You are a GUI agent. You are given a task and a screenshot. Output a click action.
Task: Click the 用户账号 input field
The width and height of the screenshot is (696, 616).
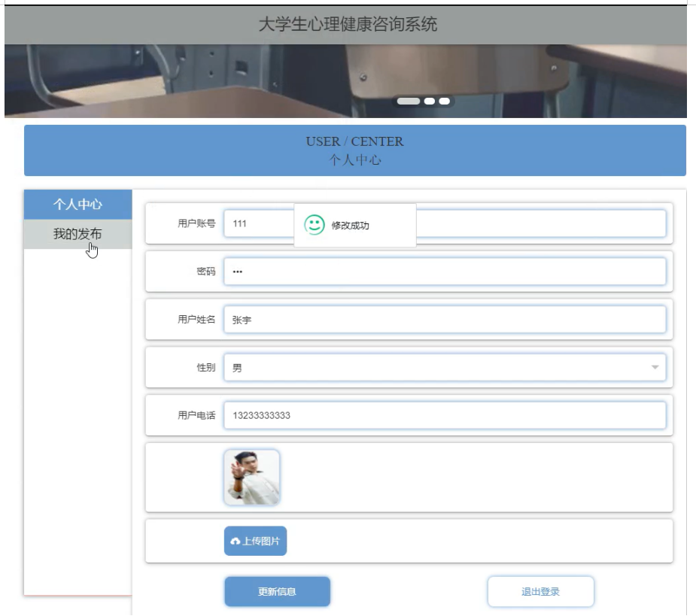coord(445,223)
